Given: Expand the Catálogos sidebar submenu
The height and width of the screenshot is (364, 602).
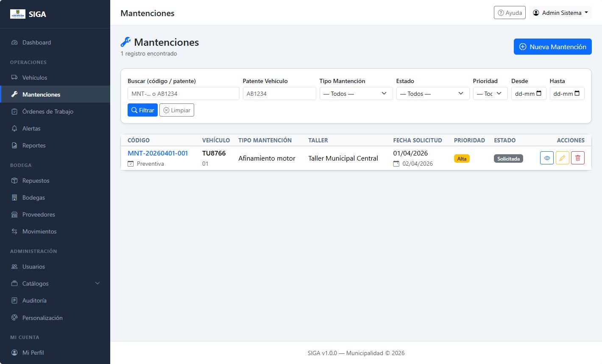Looking at the screenshot, I should click(x=55, y=283).
